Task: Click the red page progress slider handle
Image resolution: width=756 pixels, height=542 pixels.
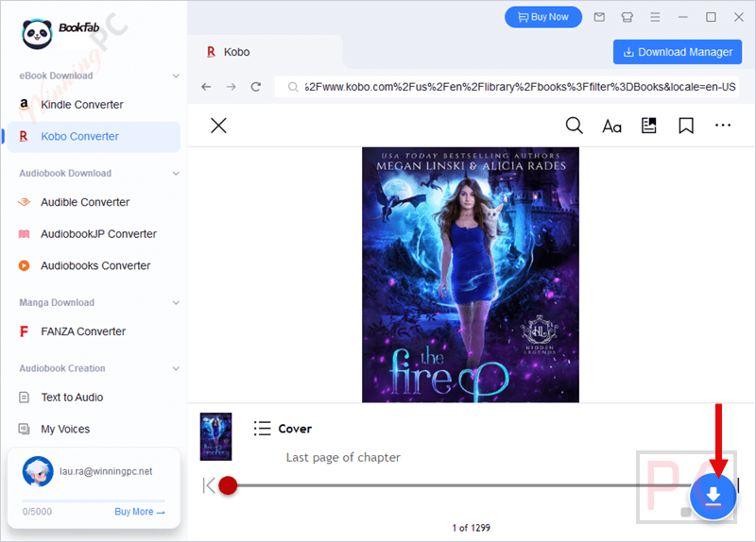Action: click(x=228, y=485)
